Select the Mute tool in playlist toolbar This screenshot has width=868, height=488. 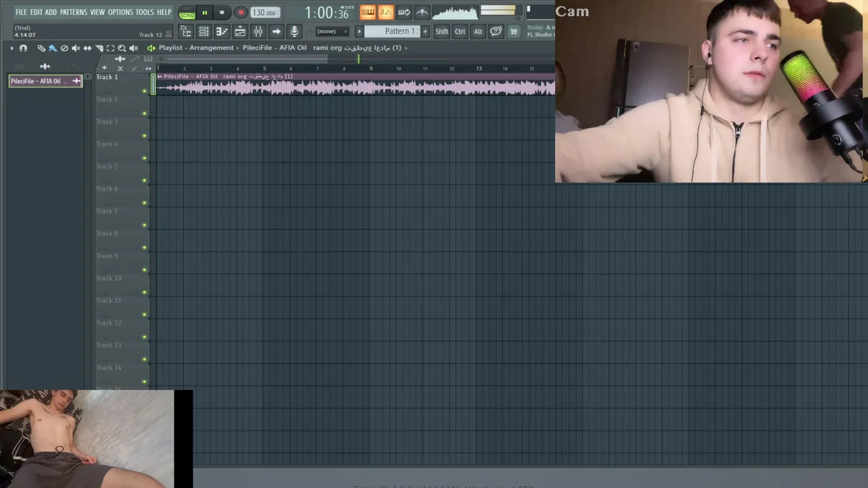pos(76,48)
